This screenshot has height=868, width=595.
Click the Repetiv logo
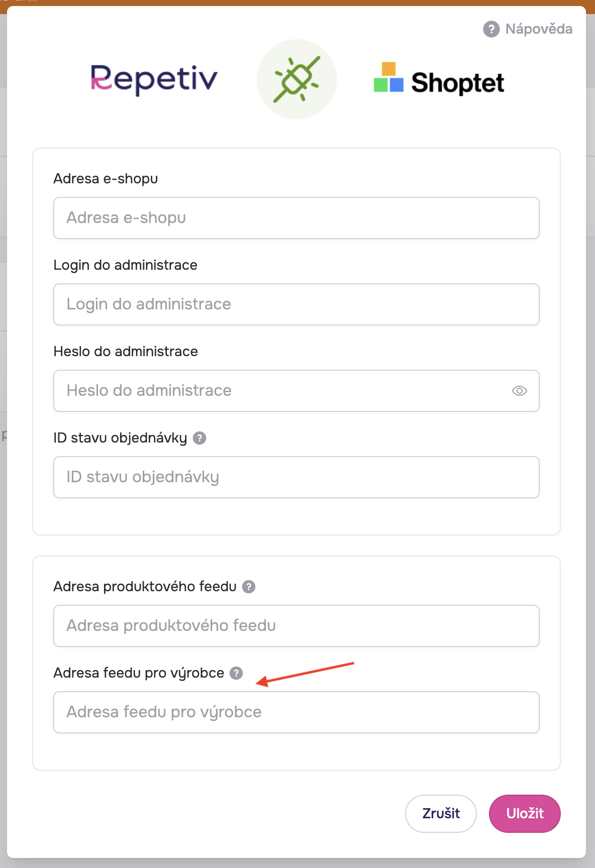point(154,79)
